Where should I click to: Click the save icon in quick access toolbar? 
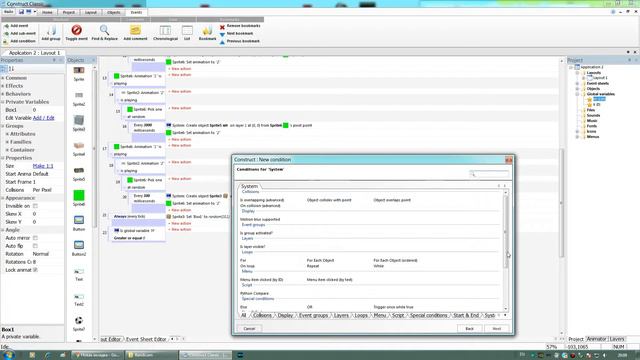coord(21,12)
